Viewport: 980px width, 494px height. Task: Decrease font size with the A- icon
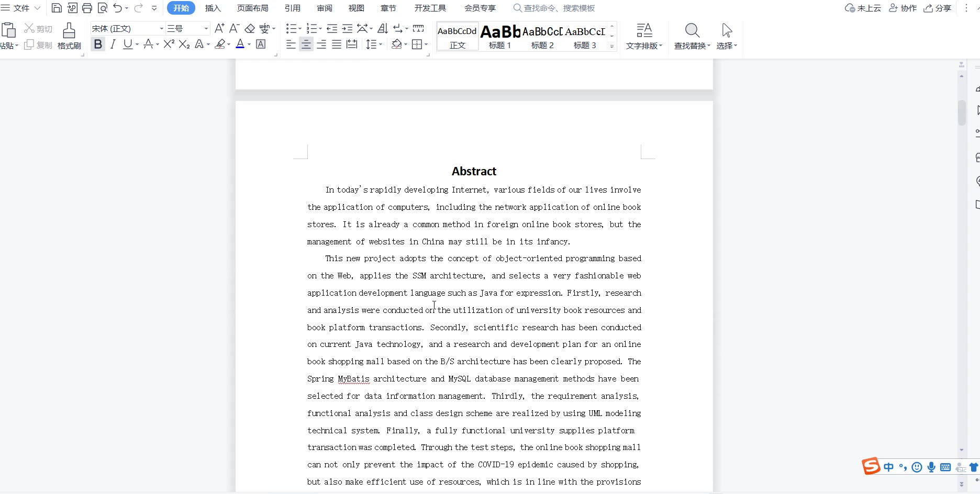tap(235, 28)
